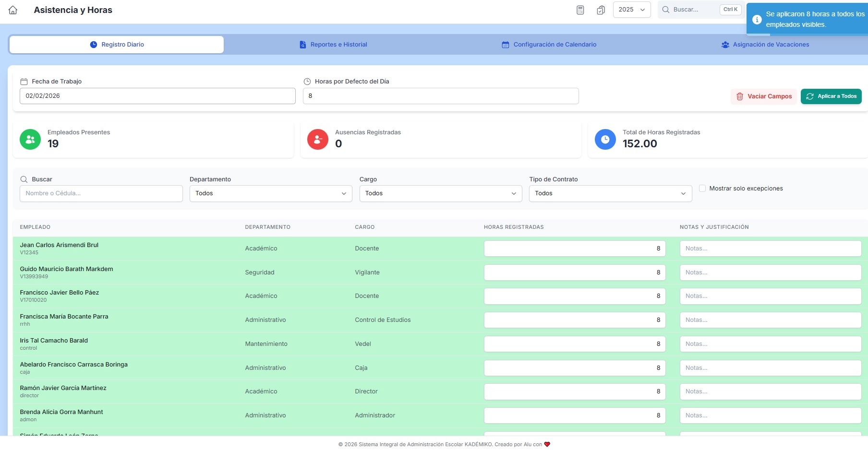Click hours field for Iris Tal Camacho Barald
Image resolution: width=868 pixels, height=450 pixels.
(575, 344)
